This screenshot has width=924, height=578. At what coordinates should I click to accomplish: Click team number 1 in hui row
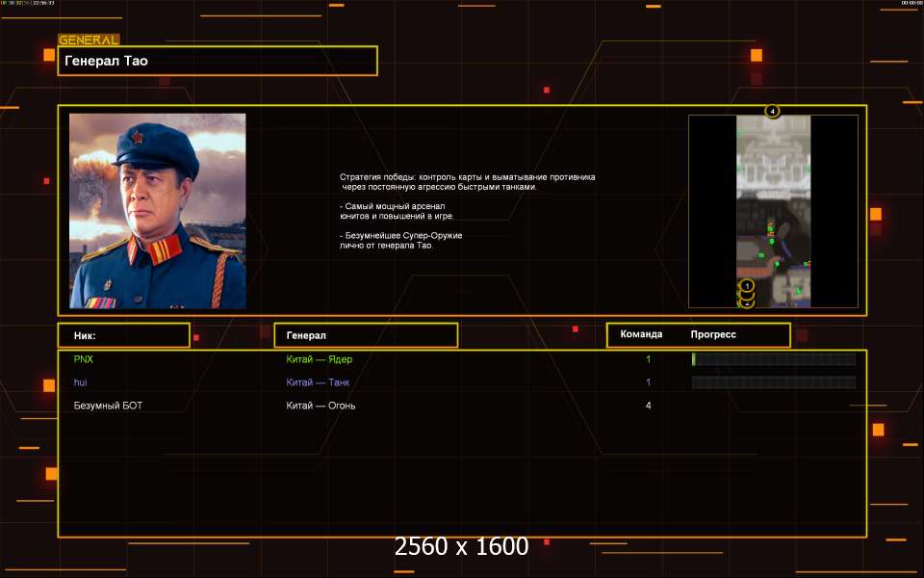[648, 382]
